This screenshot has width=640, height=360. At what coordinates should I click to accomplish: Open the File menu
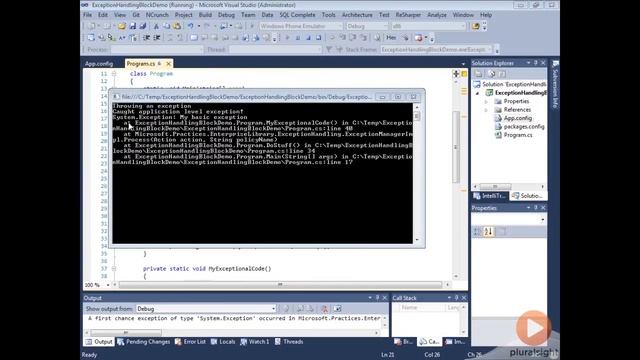pos(88,15)
